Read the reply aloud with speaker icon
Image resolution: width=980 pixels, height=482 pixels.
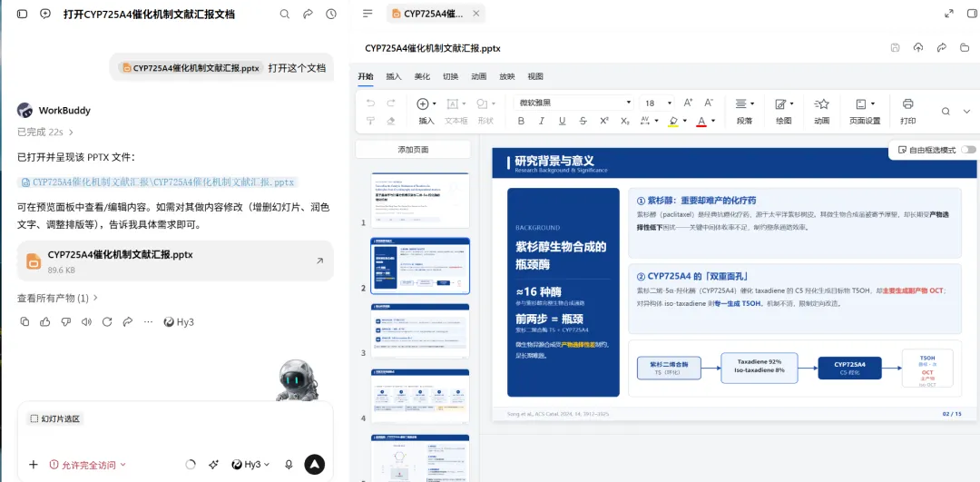click(86, 322)
